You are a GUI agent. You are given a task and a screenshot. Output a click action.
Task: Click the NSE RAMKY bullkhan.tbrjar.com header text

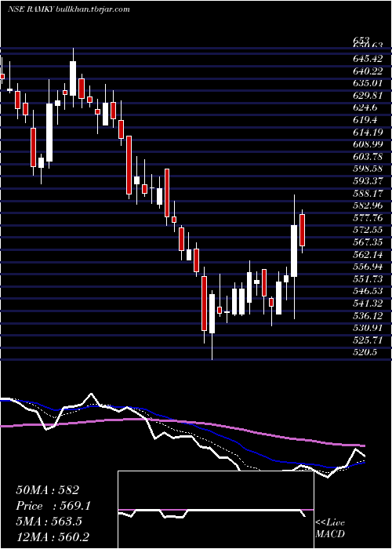click(x=69, y=9)
